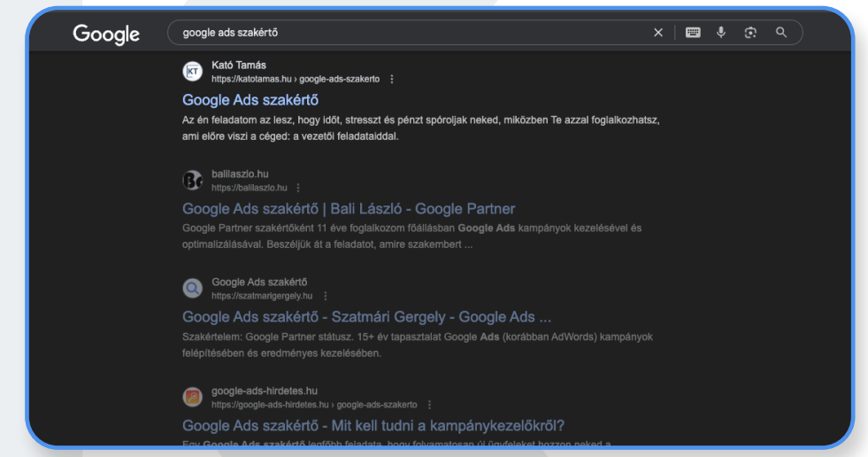Open the Bali László - Google Partner result
This screenshot has width=868, height=457.
pyautogui.click(x=349, y=209)
